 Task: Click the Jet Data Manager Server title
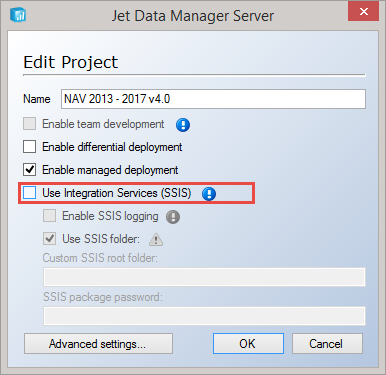click(193, 16)
